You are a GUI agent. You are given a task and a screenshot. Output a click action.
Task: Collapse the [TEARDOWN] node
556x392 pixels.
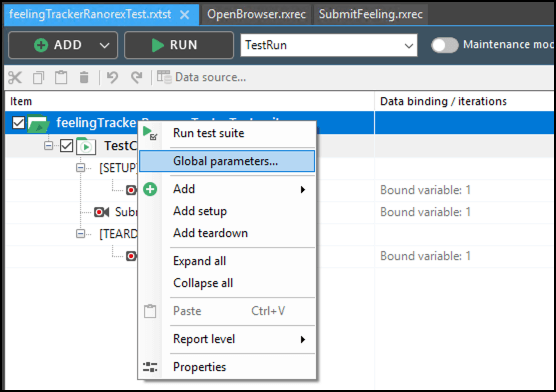[x=80, y=234]
